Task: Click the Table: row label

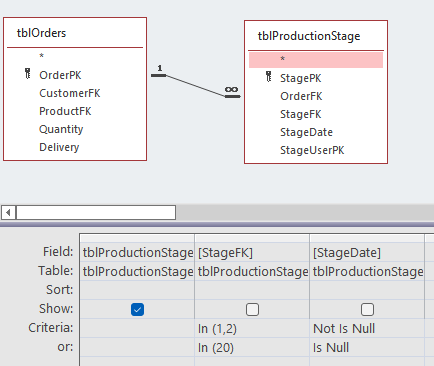Action: pos(55,271)
